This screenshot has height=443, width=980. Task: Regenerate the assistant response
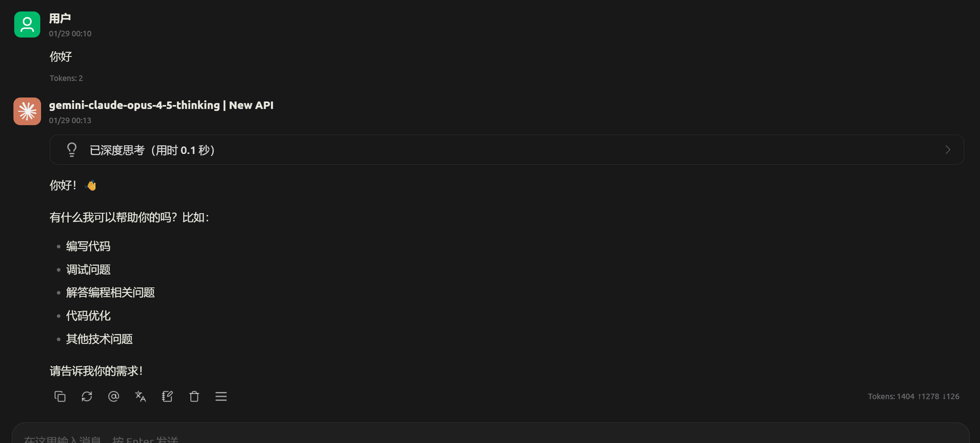(87, 396)
